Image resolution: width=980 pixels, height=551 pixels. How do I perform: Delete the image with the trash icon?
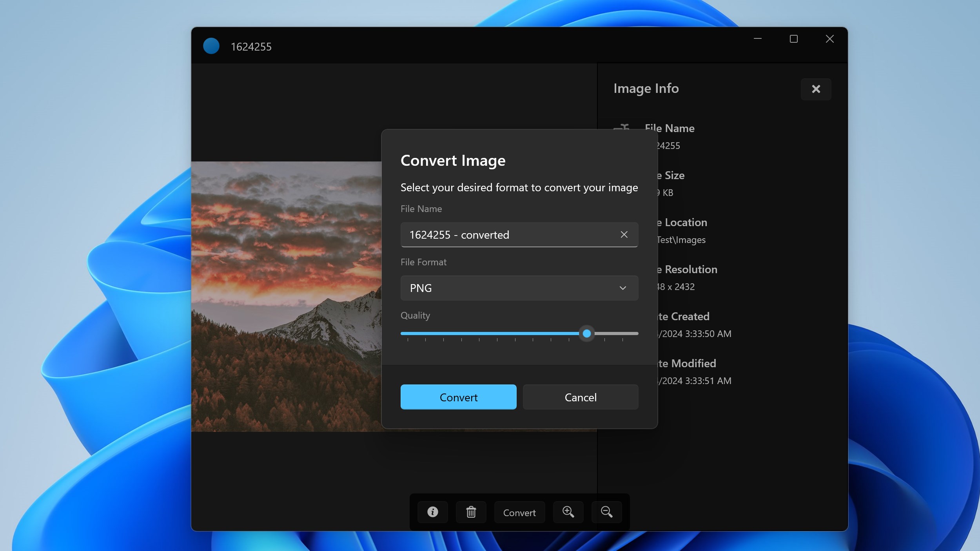[471, 512]
